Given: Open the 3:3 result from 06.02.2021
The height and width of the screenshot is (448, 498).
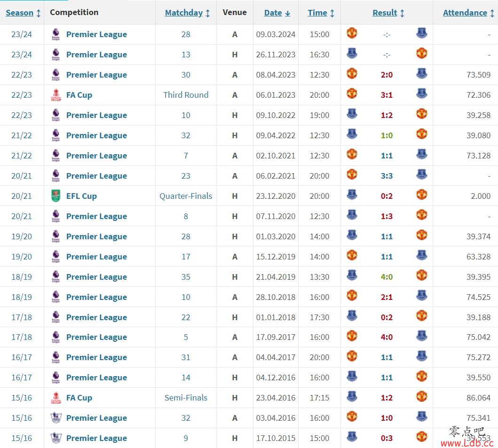Looking at the screenshot, I should 387,176.
